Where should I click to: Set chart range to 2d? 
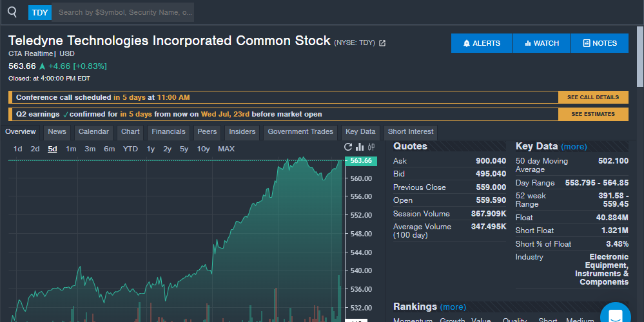pyautogui.click(x=35, y=149)
